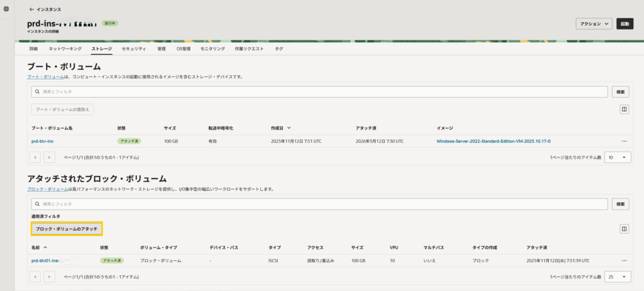Open three-dot menu for prd-btv-ins row

coord(624,141)
